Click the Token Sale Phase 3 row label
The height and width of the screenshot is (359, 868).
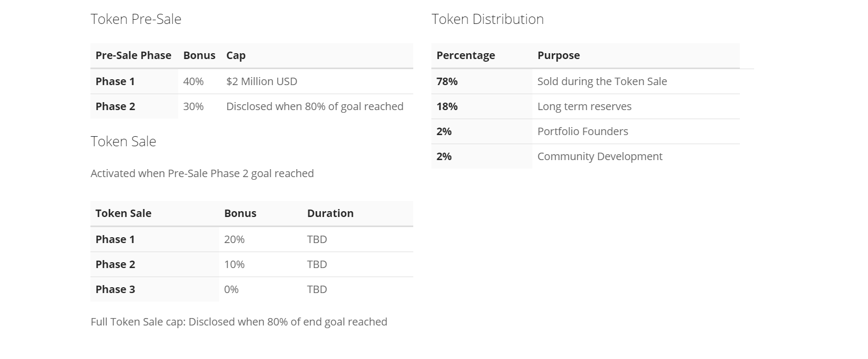(x=115, y=289)
